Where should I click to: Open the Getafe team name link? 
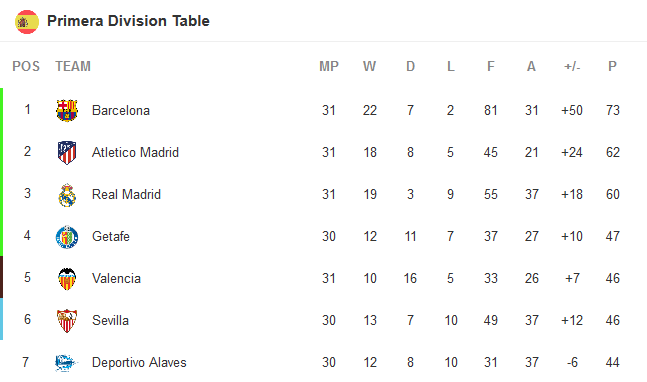(111, 236)
